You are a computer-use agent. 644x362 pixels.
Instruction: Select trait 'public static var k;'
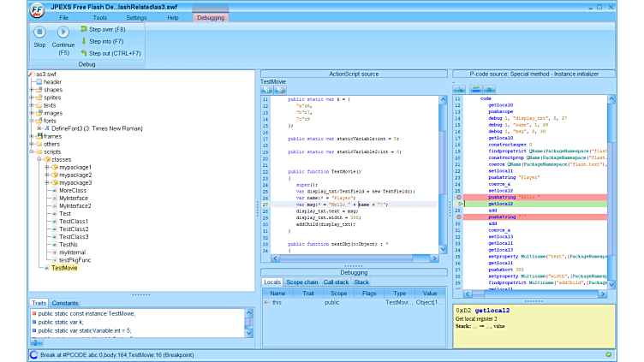coord(60,322)
